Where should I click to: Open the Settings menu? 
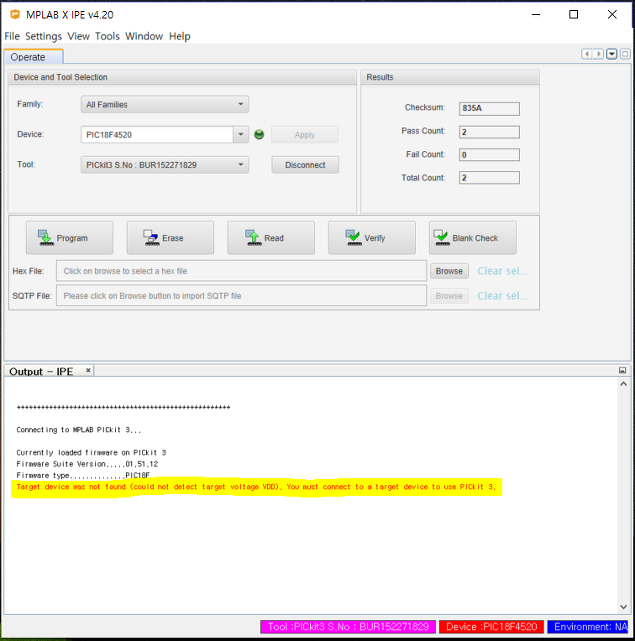click(x=43, y=36)
